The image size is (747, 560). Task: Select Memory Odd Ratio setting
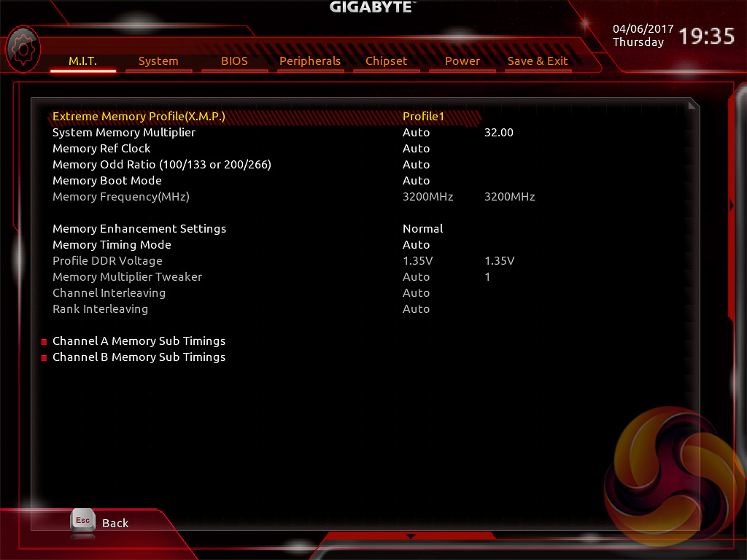(x=161, y=165)
